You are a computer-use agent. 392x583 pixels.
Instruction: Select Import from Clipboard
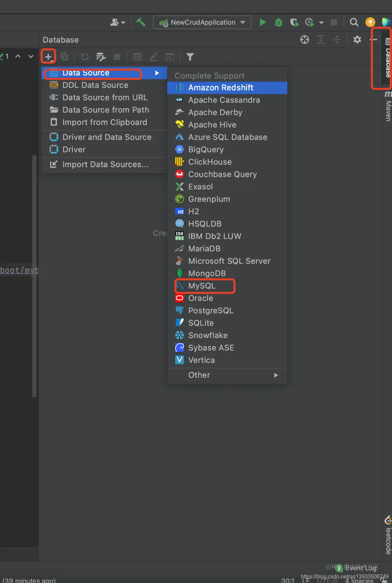104,122
